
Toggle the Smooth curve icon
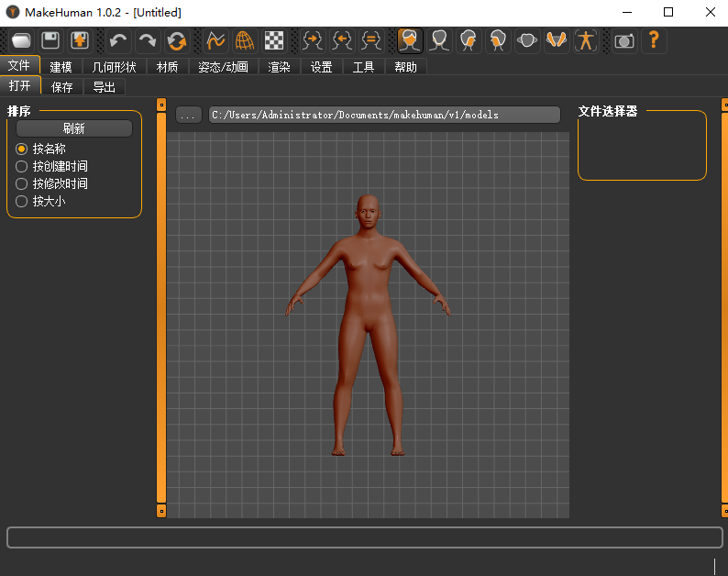(x=215, y=41)
